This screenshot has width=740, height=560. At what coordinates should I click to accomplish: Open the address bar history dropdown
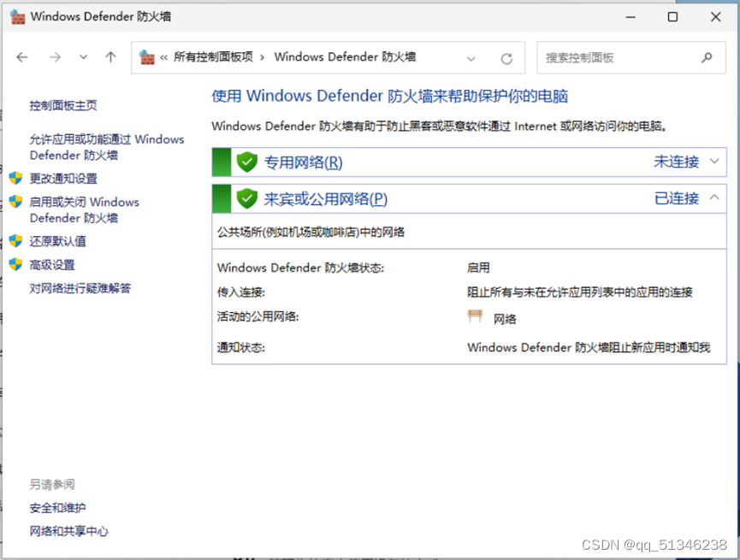click(471, 59)
